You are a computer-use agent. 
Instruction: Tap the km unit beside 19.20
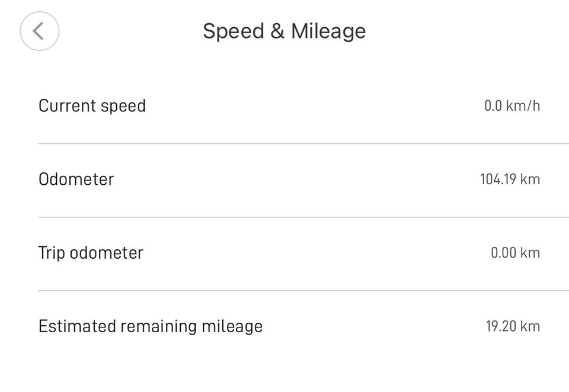(x=530, y=326)
